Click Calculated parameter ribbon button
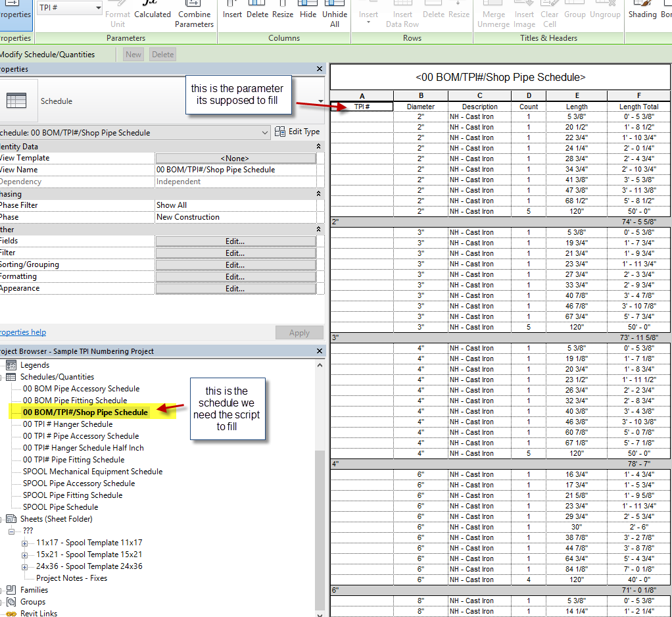 click(153, 13)
